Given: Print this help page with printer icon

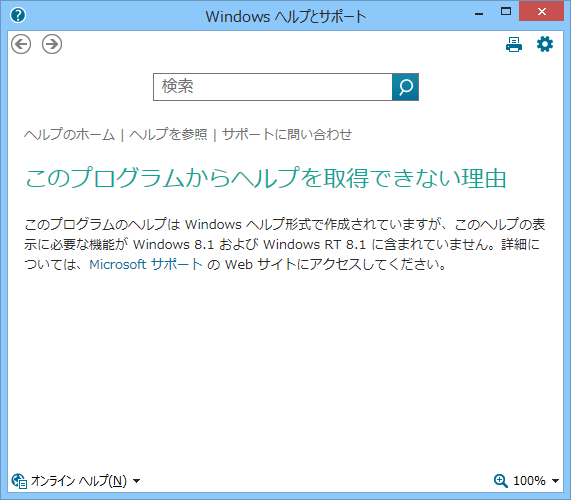Looking at the screenshot, I should point(514,44).
